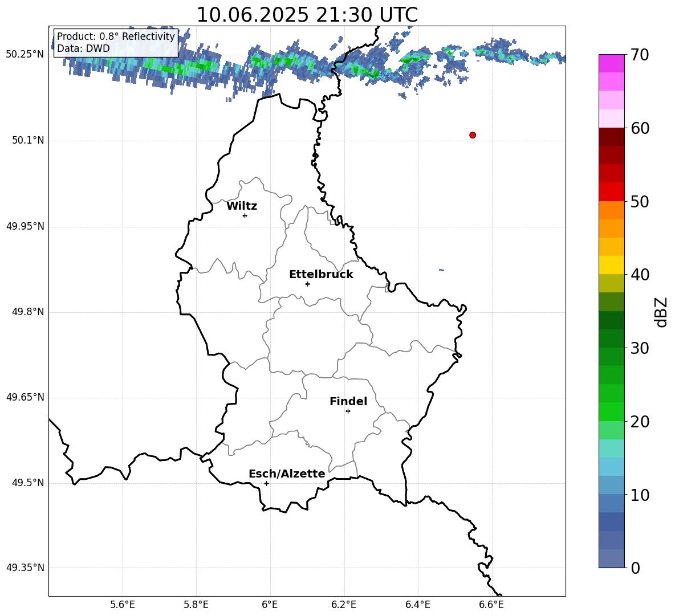
Task: Click the Product: 0.8° Reflectivity text
Action: click(116, 36)
